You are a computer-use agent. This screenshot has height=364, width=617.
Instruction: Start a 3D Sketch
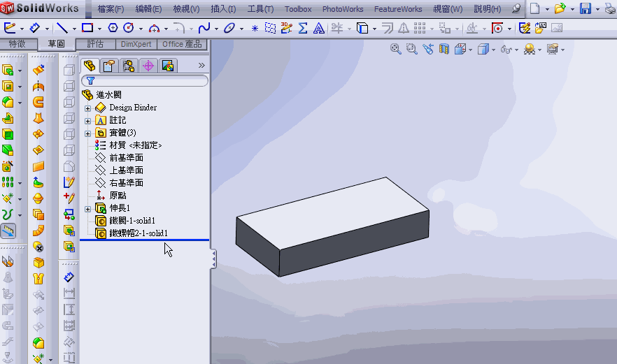pyautogui.click(x=287, y=28)
